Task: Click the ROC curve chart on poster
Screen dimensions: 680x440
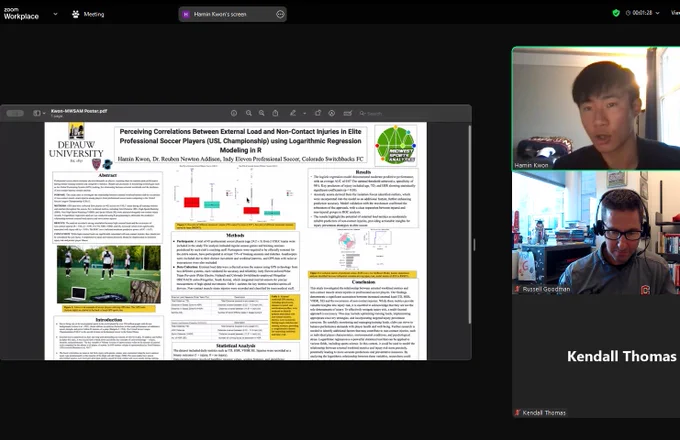Action: point(380,238)
